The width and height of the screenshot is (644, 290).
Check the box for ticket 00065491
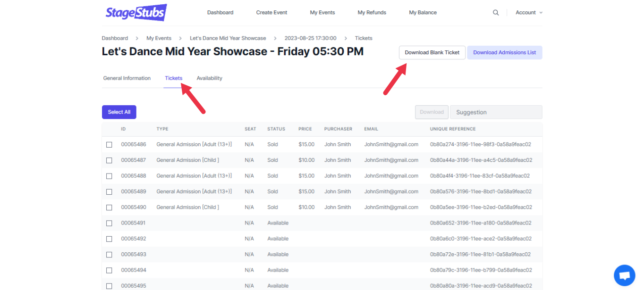pyautogui.click(x=109, y=223)
